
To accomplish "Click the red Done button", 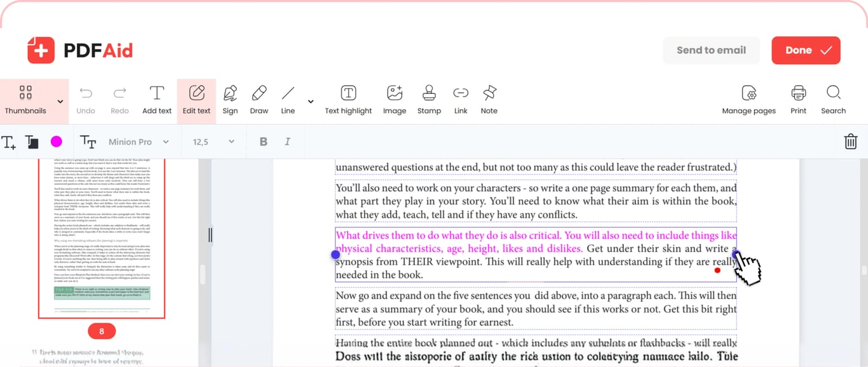I will point(806,50).
